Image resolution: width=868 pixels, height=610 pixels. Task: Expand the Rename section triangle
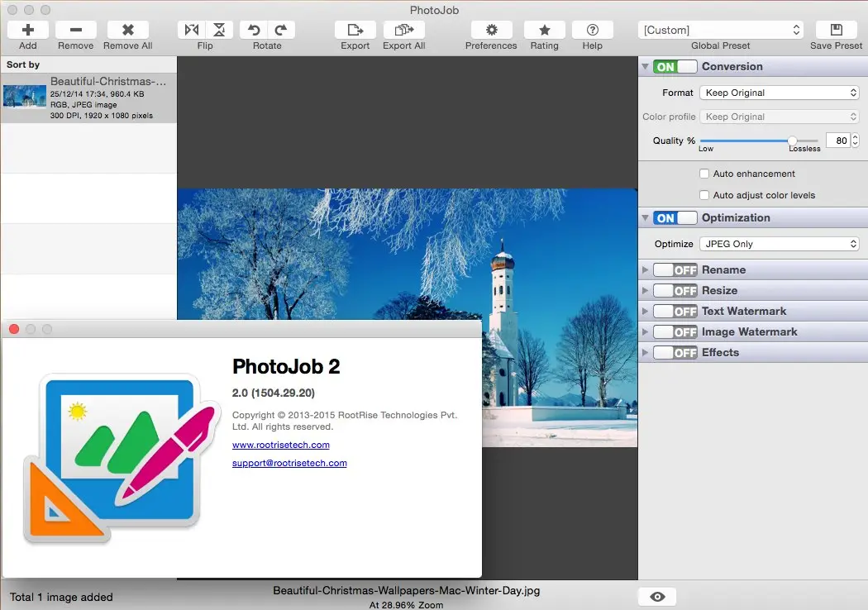click(x=645, y=270)
